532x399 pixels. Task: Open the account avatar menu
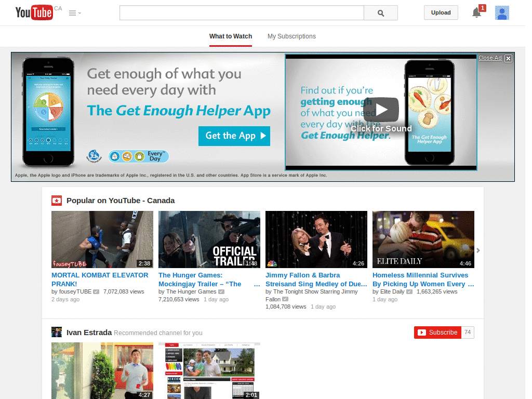pyautogui.click(x=502, y=13)
